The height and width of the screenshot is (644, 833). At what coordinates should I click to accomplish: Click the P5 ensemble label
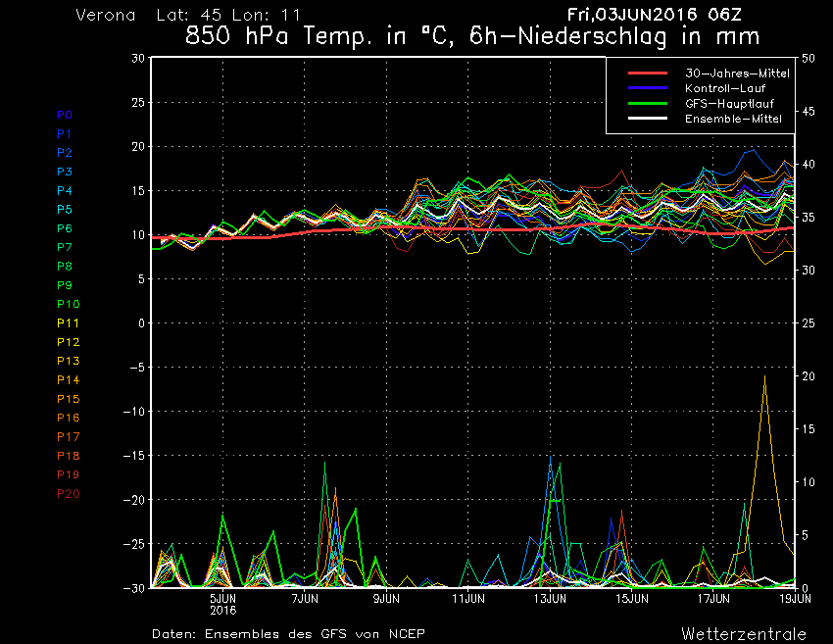click(x=65, y=210)
